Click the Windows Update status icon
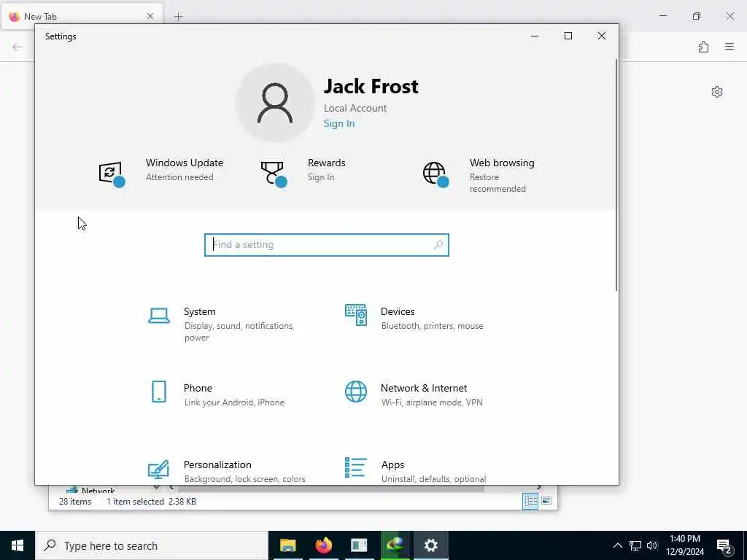The image size is (747, 560). click(112, 174)
